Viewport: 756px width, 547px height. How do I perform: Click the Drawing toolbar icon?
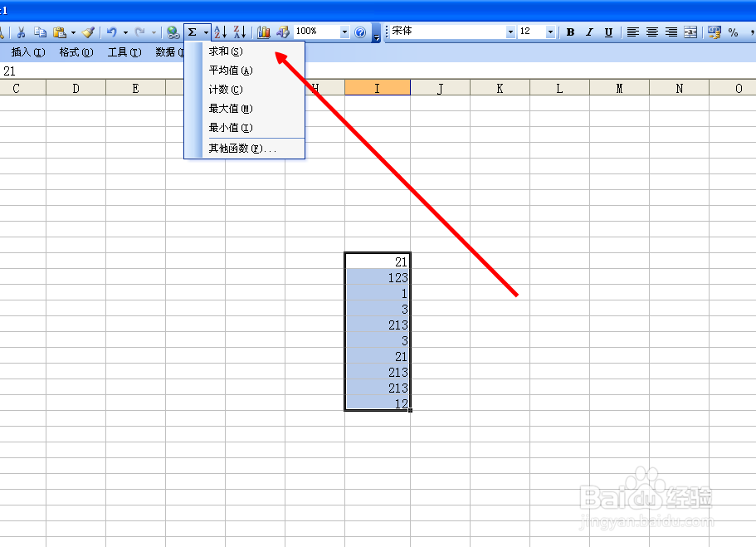pyautogui.click(x=282, y=32)
